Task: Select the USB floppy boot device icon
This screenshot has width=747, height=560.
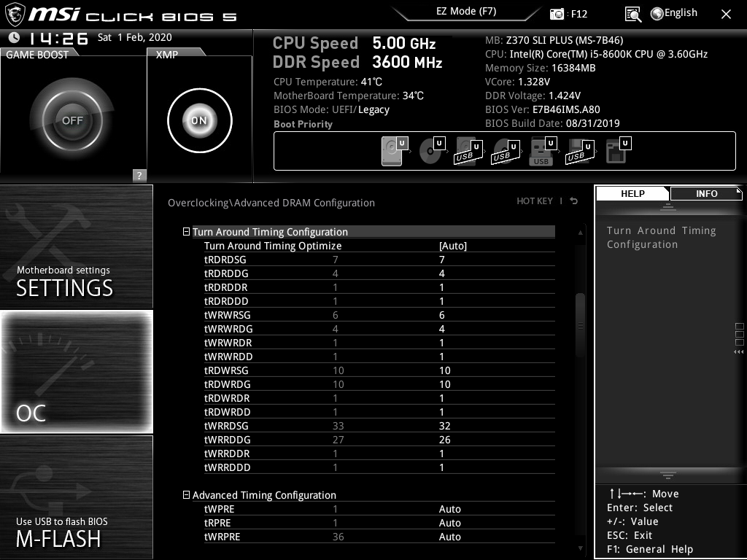Action: (x=580, y=152)
